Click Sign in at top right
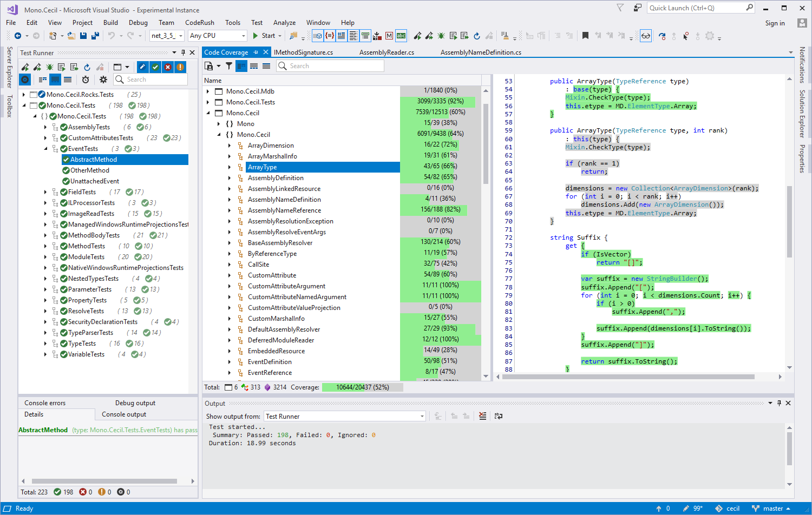812x515 pixels. [x=775, y=23]
